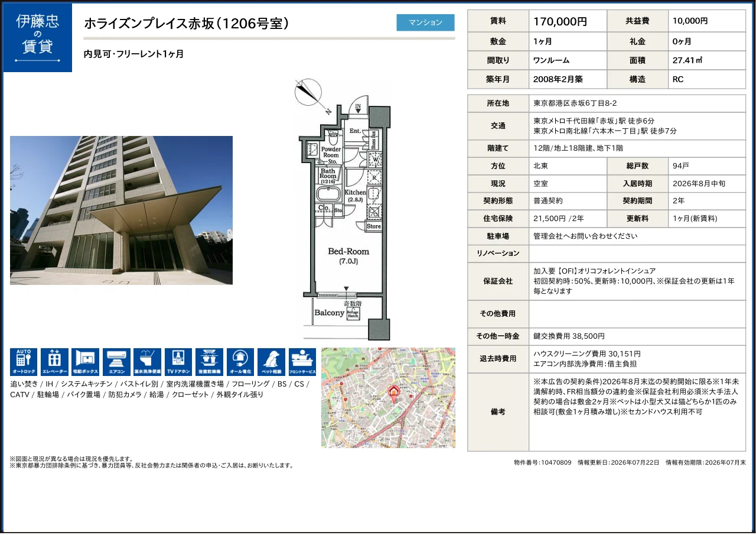Click the 情報有効期限:2026年07月末 text
Viewport: 756px width, 535px height.
pyautogui.click(x=705, y=462)
